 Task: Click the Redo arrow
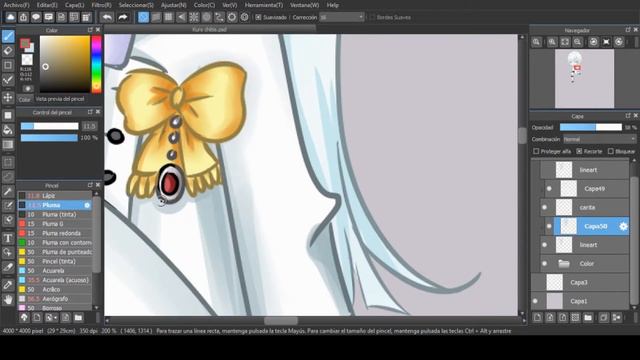point(123,17)
